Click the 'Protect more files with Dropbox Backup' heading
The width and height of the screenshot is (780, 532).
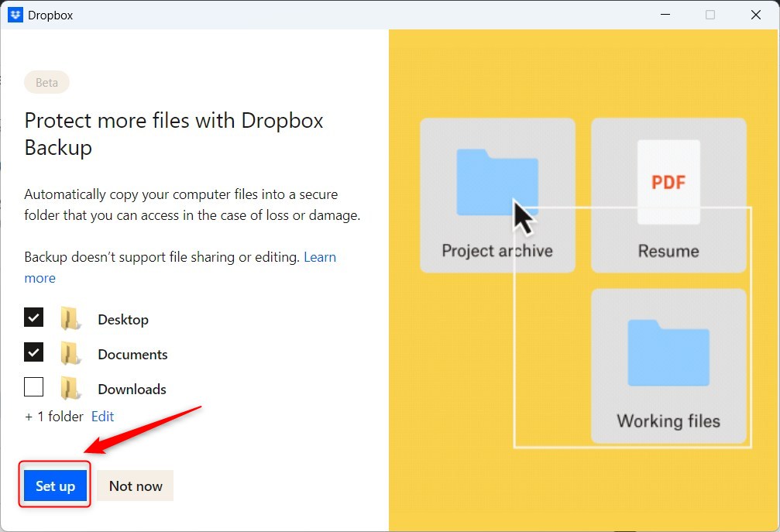point(174,134)
